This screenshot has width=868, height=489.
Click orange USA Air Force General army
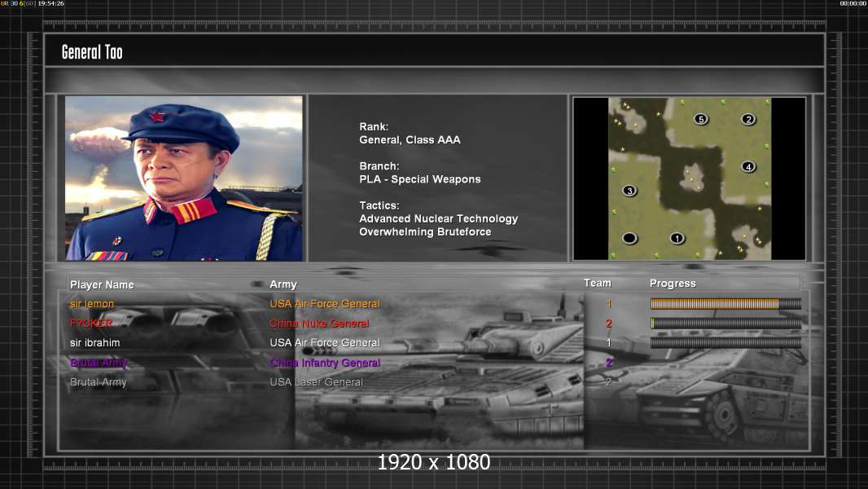[x=325, y=304]
